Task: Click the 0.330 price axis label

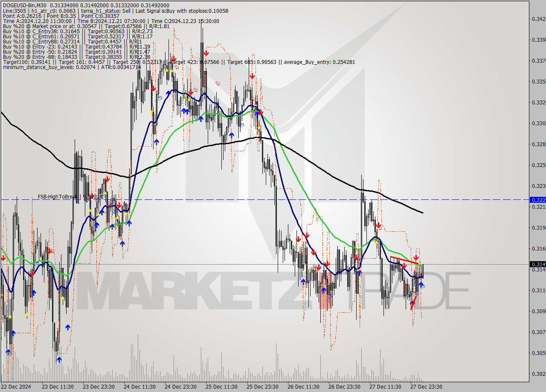Action: [539, 123]
